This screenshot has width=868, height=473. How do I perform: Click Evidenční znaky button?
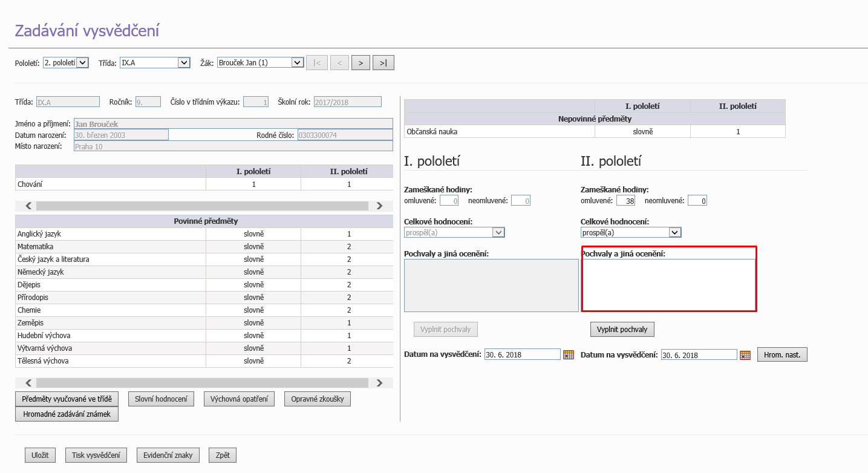[168, 455]
